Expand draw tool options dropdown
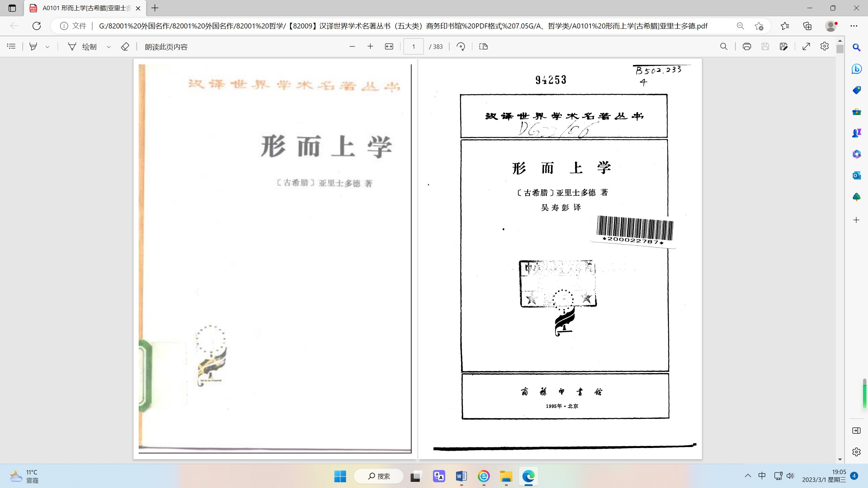This screenshot has width=868, height=488. pyautogui.click(x=108, y=47)
